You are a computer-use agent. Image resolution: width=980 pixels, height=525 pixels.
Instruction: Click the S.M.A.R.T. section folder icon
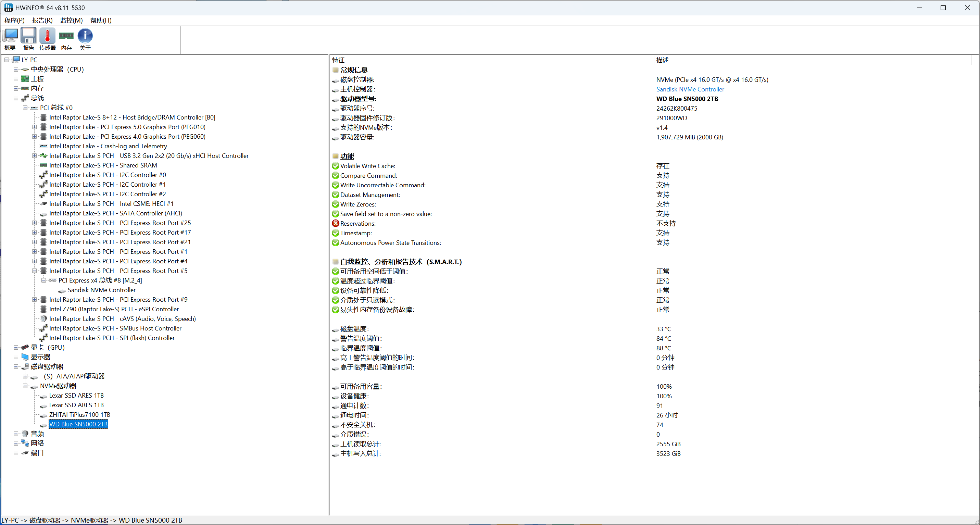(336, 262)
